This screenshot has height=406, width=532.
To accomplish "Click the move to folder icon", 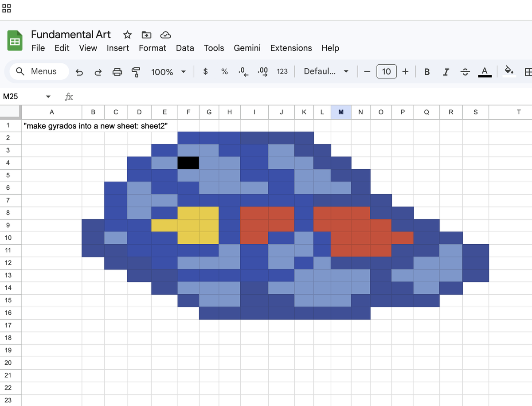I will coord(146,35).
